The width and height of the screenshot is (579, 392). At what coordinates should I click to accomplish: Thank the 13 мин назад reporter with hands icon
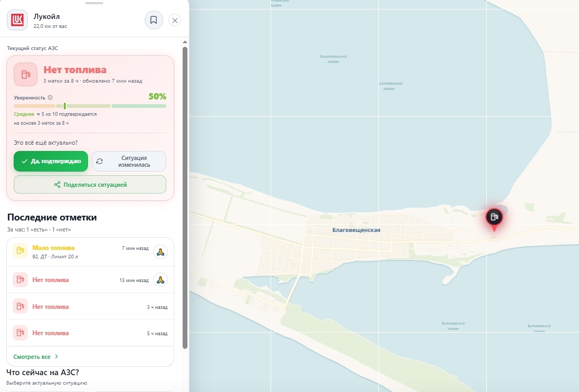(x=160, y=280)
